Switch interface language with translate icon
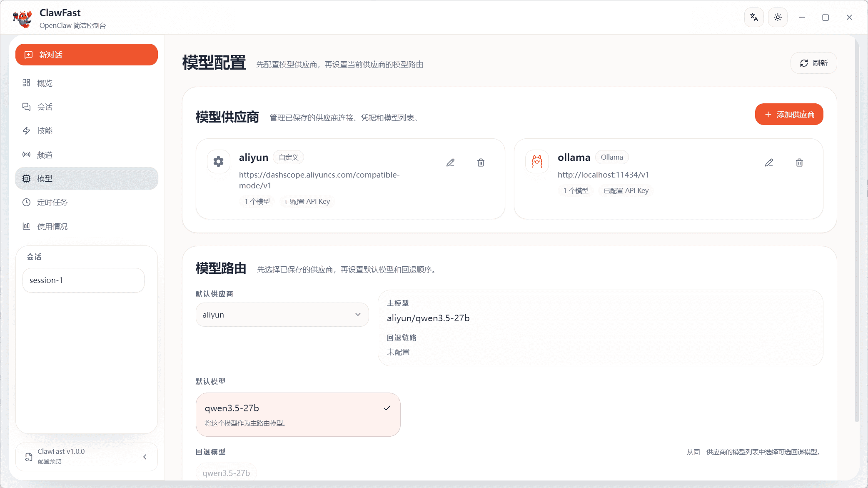This screenshot has width=868, height=488. pyautogui.click(x=754, y=17)
